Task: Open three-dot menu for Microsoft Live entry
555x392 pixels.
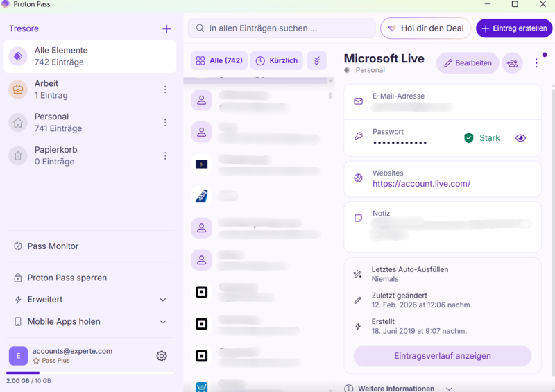Action: [536, 63]
